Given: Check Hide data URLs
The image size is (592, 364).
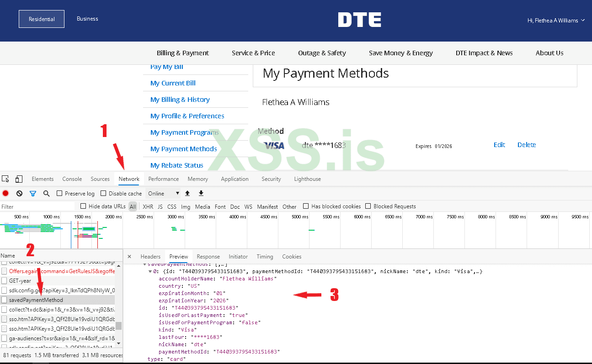Looking at the screenshot, I should [x=83, y=206].
